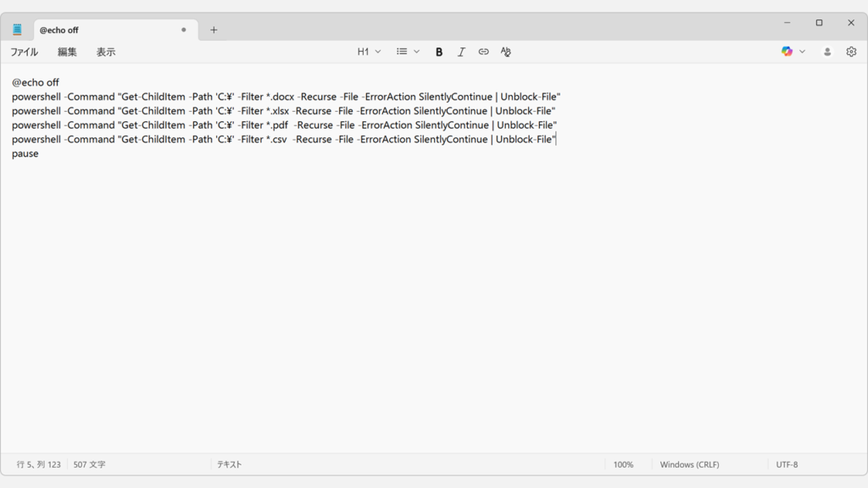Viewport: 868px width, 488px height.
Task: Expand the chevron next to Copilot
Action: point(803,52)
